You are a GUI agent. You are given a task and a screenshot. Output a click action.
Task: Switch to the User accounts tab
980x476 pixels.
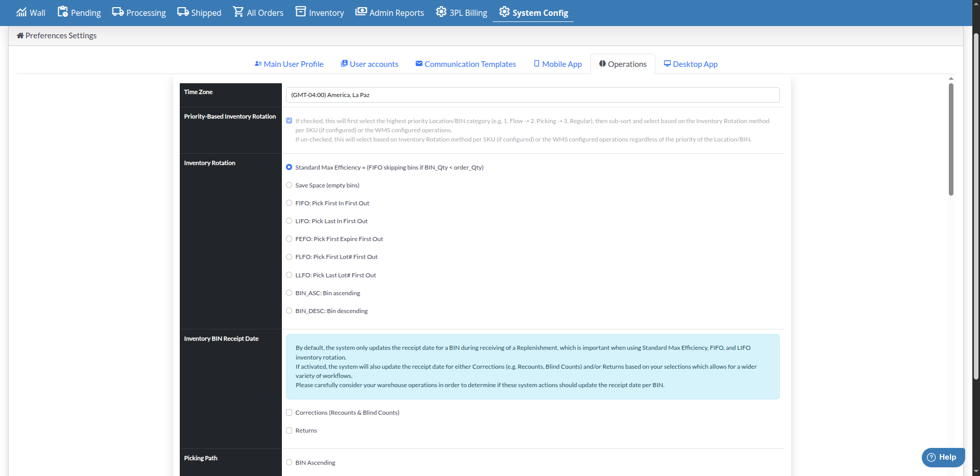[369, 64]
